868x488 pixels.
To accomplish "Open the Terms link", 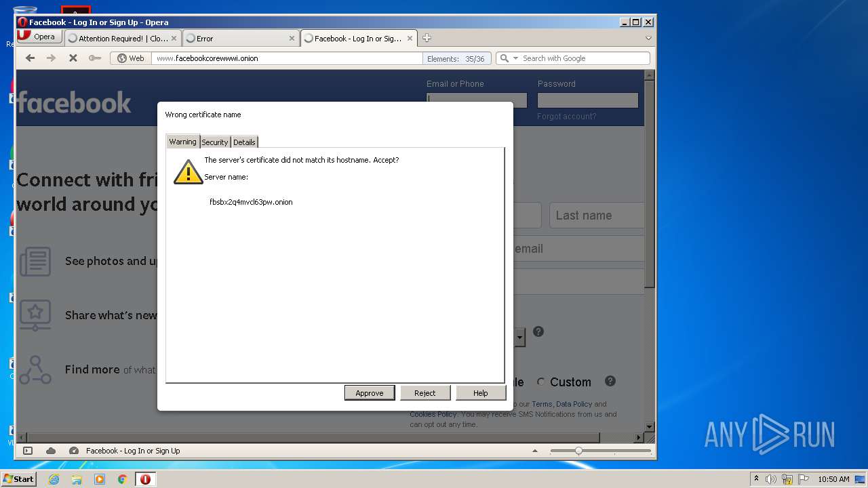I will click(542, 404).
